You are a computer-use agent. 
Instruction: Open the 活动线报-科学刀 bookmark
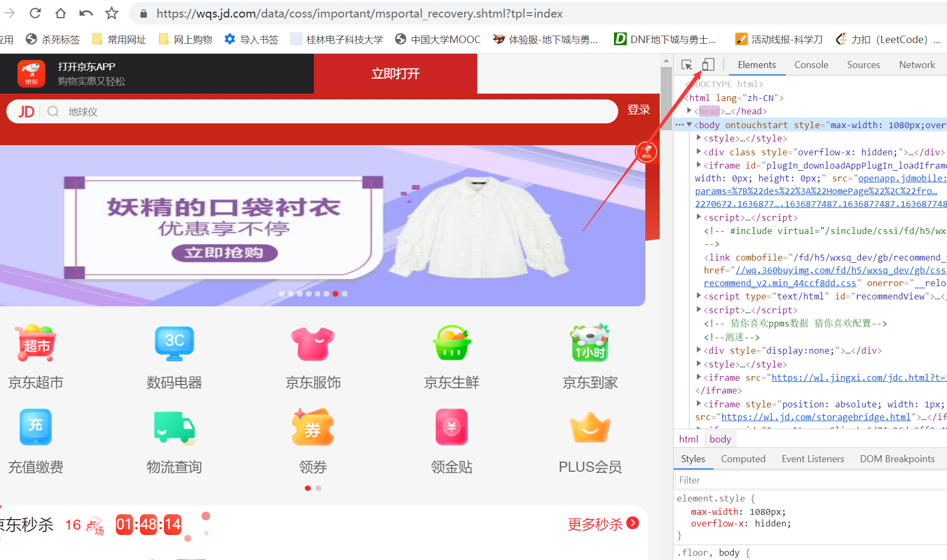tap(779, 39)
